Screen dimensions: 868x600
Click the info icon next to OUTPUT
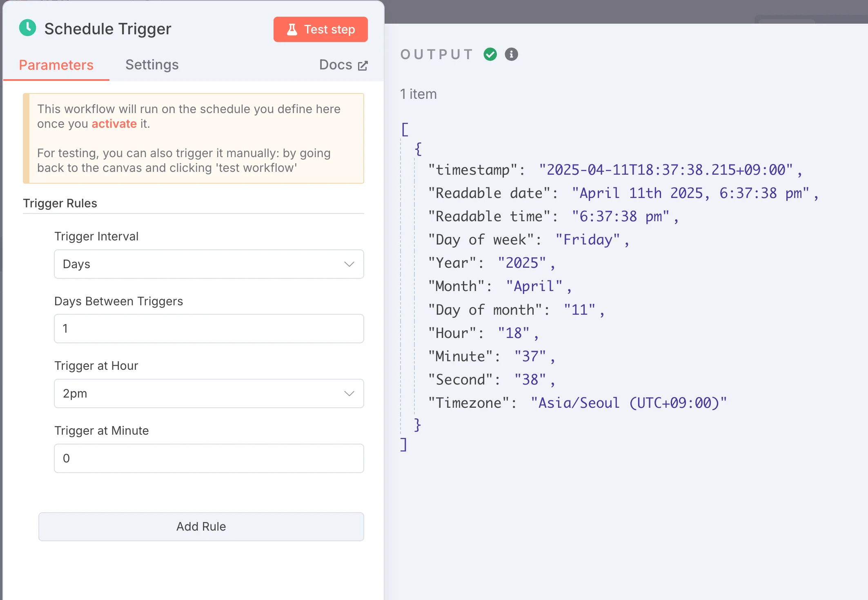(x=511, y=54)
